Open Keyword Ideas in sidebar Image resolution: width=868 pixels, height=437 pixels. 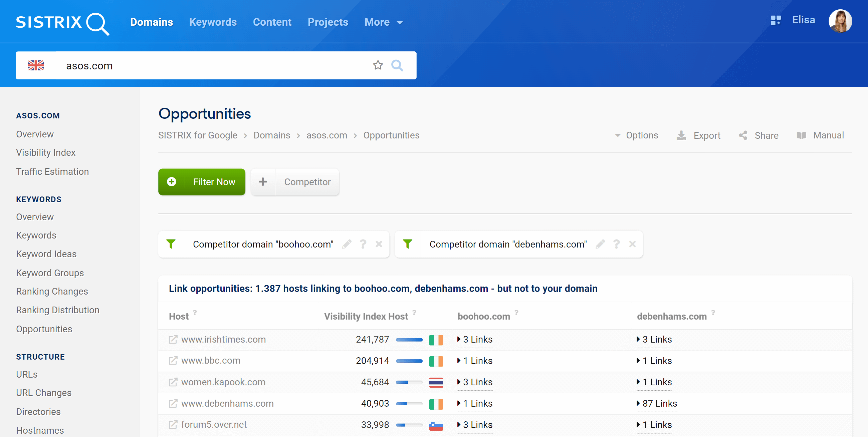(46, 254)
